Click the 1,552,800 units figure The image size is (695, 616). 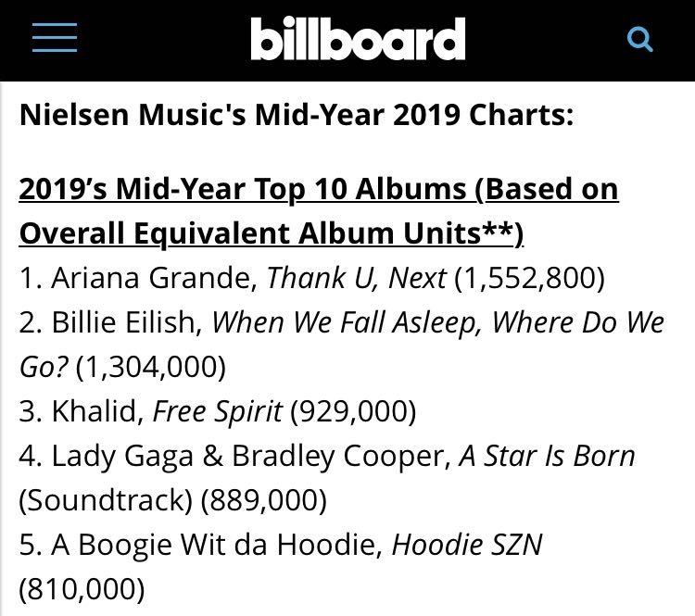[x=530, y=278]
